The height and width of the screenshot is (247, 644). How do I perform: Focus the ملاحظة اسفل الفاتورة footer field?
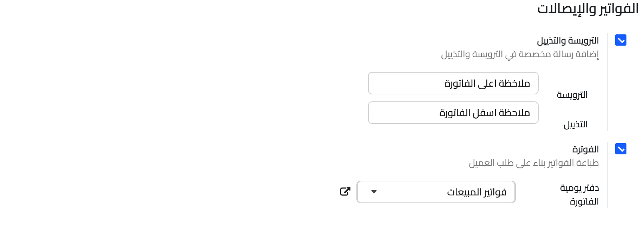[453, 113]
